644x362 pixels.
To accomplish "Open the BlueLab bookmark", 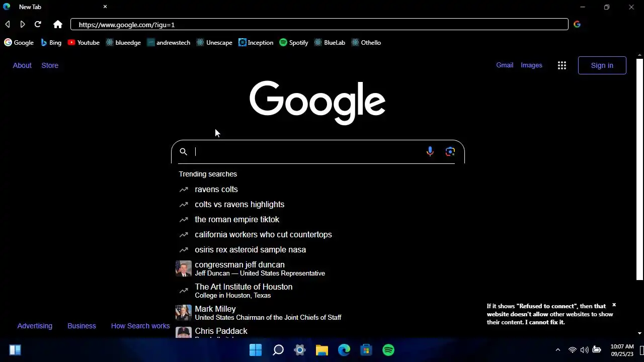I will (330, 43).
